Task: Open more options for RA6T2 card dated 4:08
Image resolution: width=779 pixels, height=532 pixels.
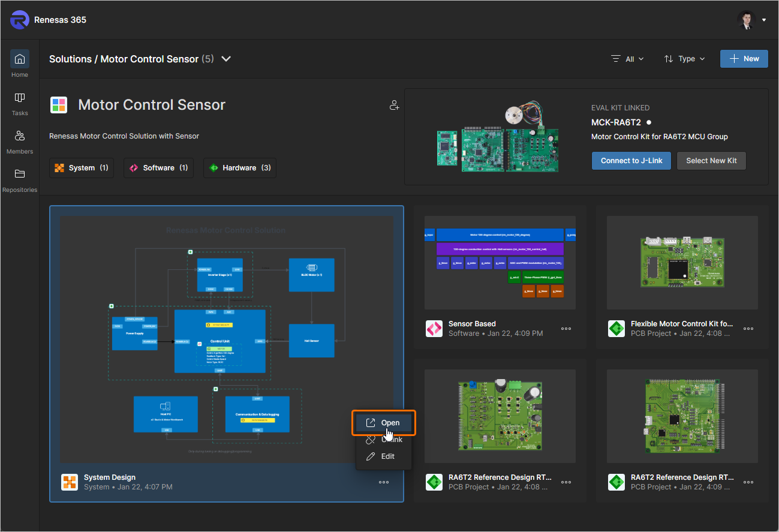Action: click(566, 482)
